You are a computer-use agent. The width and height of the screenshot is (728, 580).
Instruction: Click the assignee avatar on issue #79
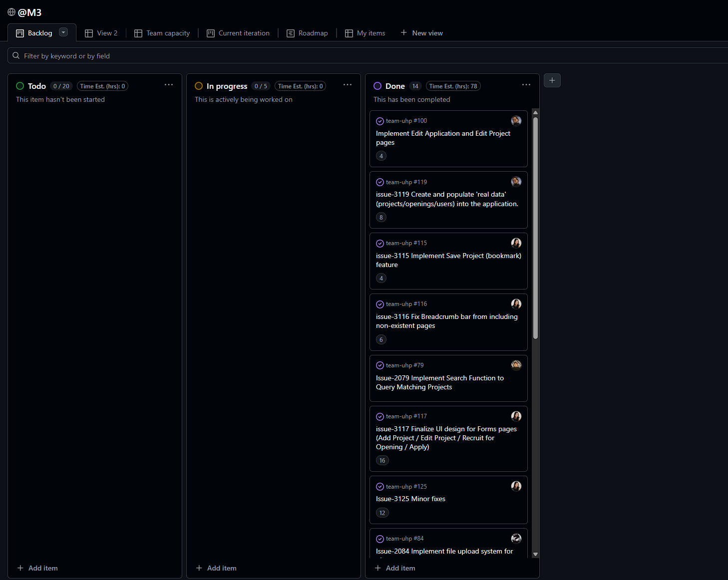[x=516, y=365]
